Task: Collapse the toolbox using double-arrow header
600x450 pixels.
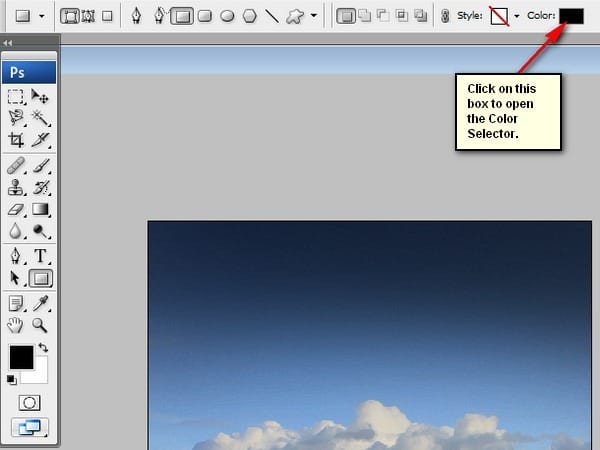Action: coord(8,44)
